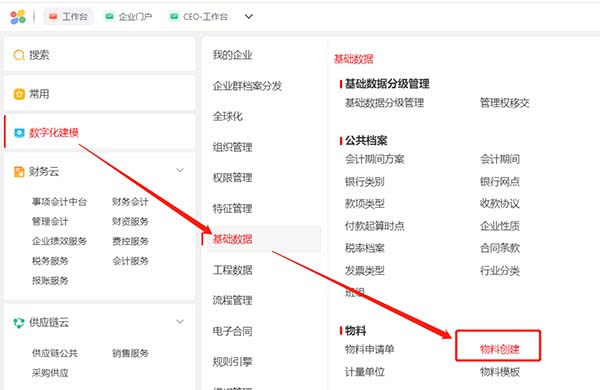Select 权限管理 in the middle menu
This screenshot has width=600, height=390.
(x=232, y=178)
